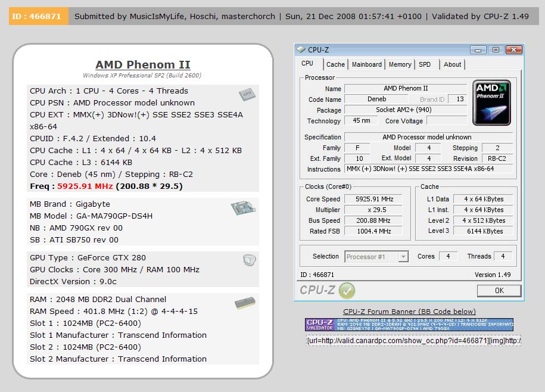Switch to the Mainboard tab
545x392 pixels.
367,64
